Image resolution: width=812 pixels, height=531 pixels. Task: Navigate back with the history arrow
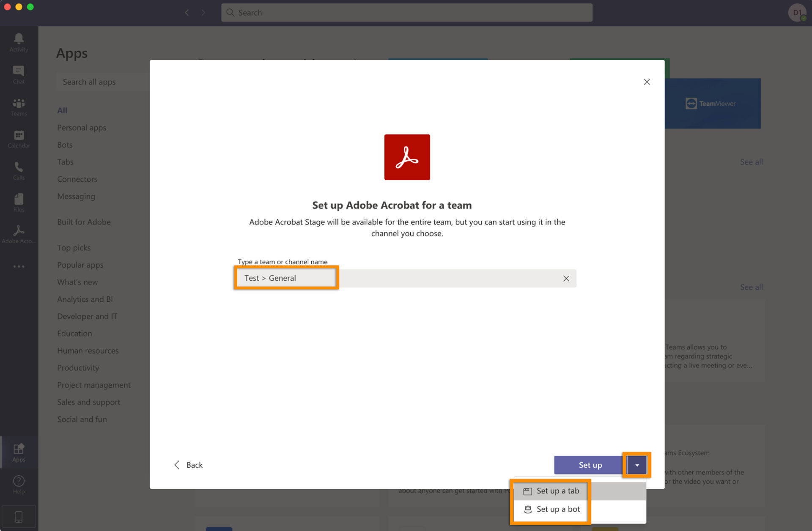pos(187,13)
